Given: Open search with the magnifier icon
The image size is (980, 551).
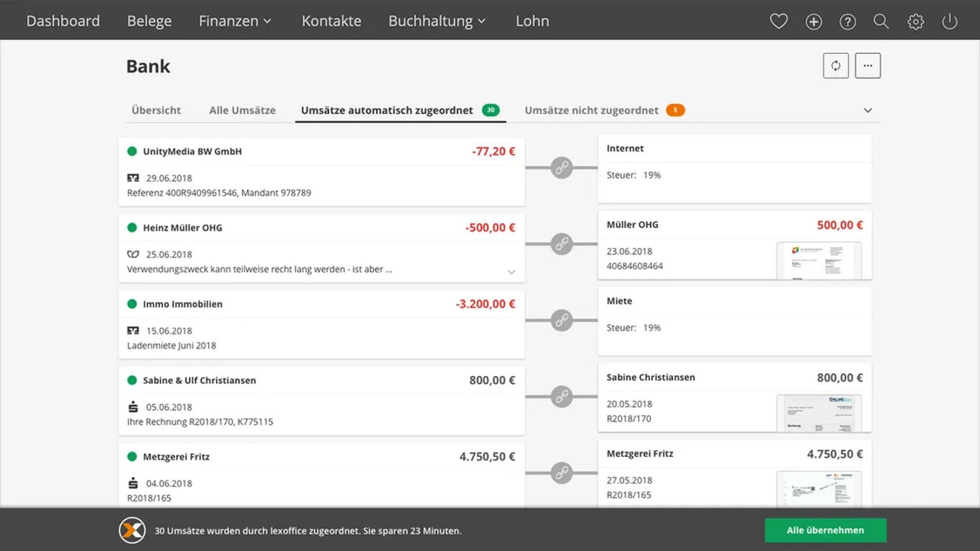Looking at the screenshot, I should 882,22.
